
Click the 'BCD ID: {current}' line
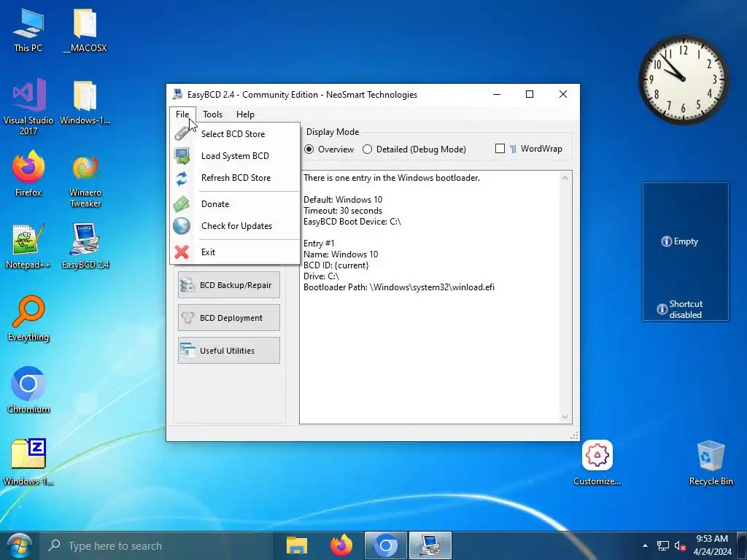click(336, 265)
